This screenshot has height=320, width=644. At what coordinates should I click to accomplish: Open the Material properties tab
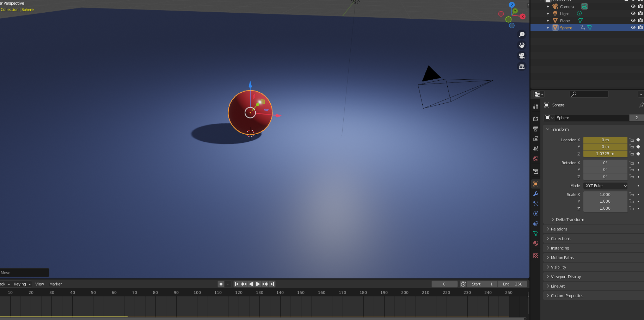point(536,243)
